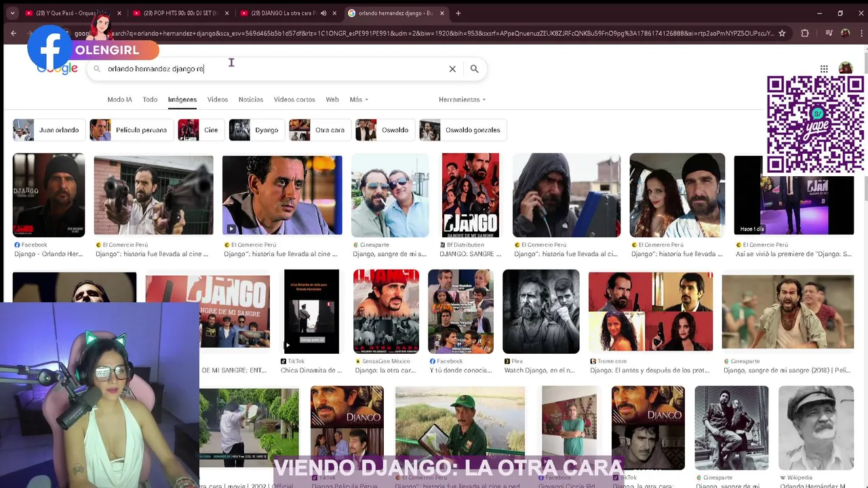The width and height of the screenshot is (868, 488).
Task: Filter by the Oswaldo gonzales chip
Action: click(462, 130)
